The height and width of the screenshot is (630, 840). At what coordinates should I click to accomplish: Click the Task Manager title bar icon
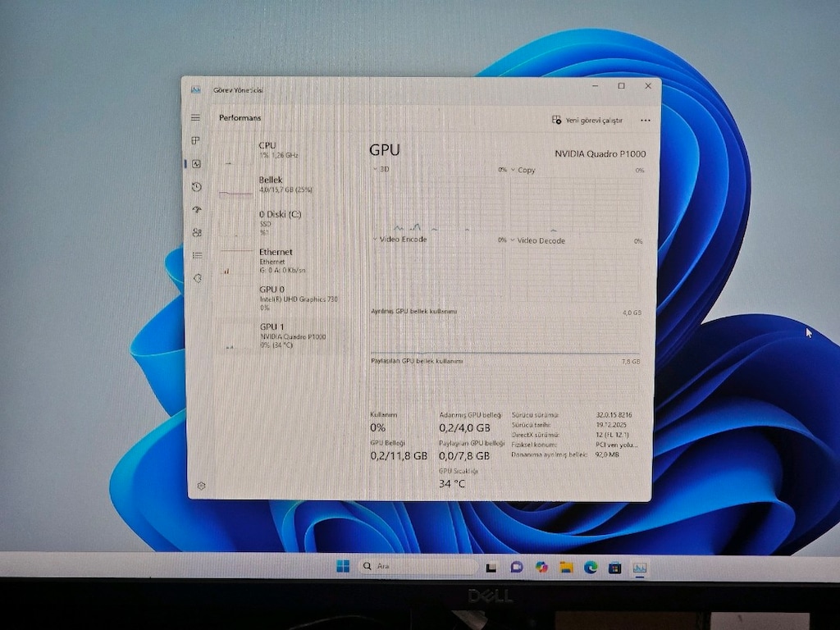pyautogui.click(x=195, y=90)
